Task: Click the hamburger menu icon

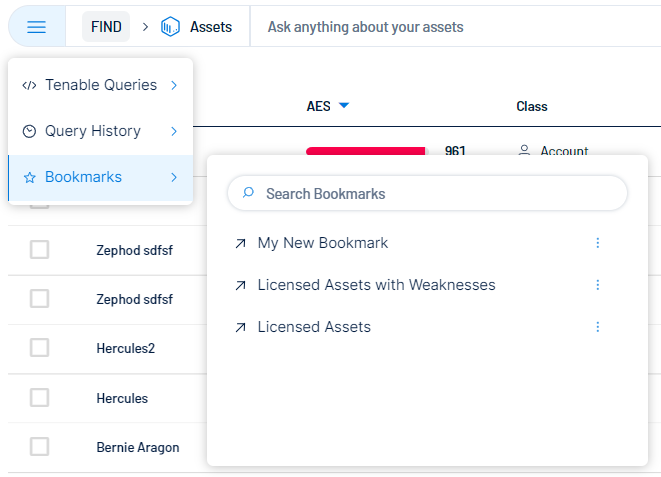Action: pos(36,27)
